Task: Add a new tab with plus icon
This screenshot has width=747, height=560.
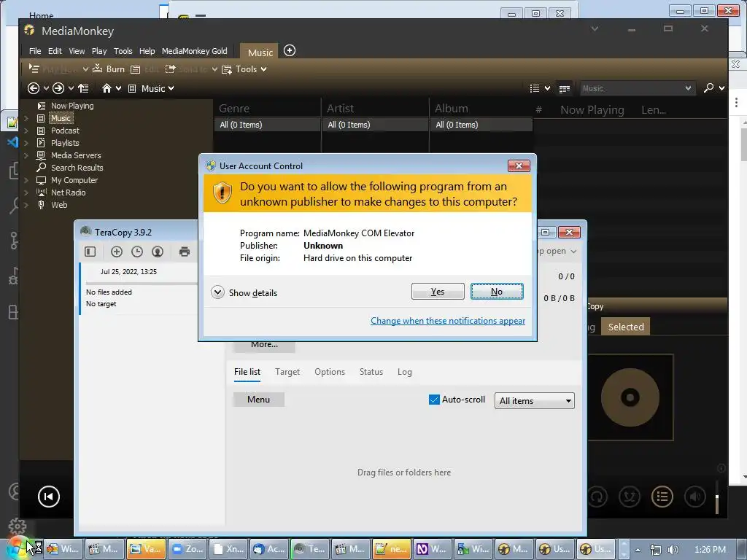Action: pos(289,50)
